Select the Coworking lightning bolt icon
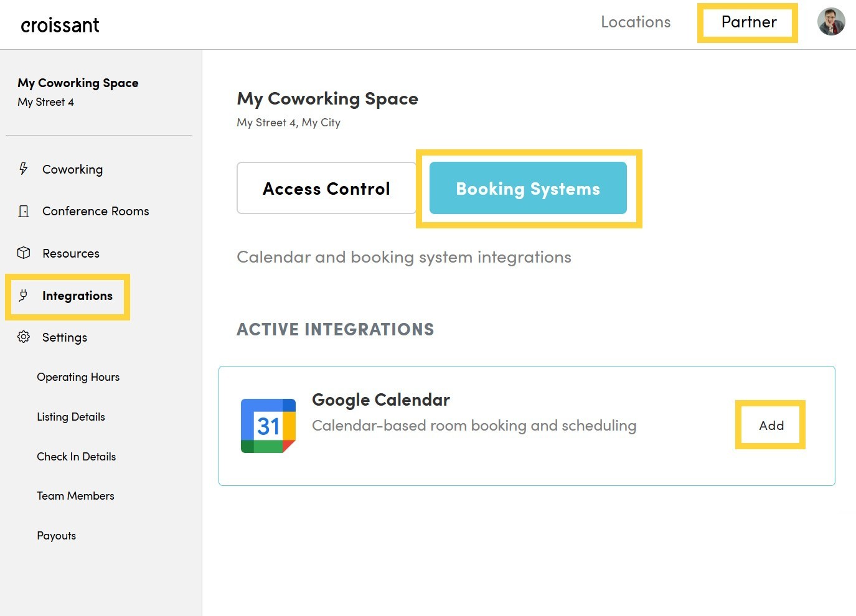856x616 pixels. point(23,169)
